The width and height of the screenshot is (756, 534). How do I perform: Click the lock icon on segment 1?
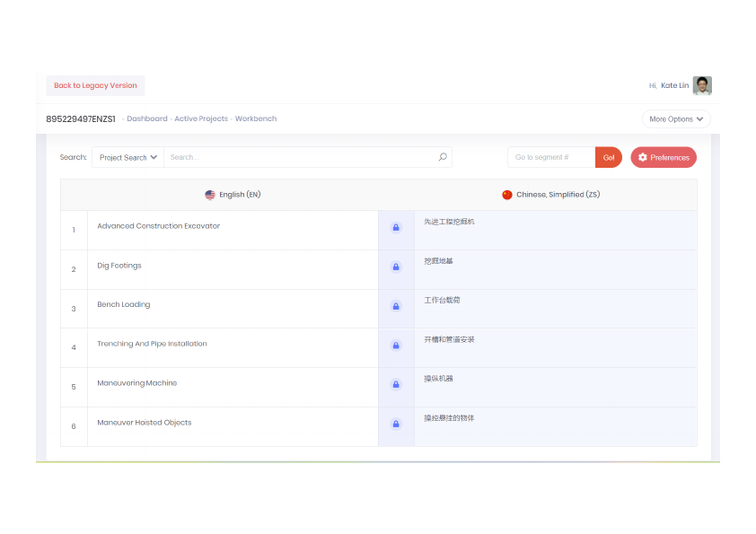click(395, 227)
